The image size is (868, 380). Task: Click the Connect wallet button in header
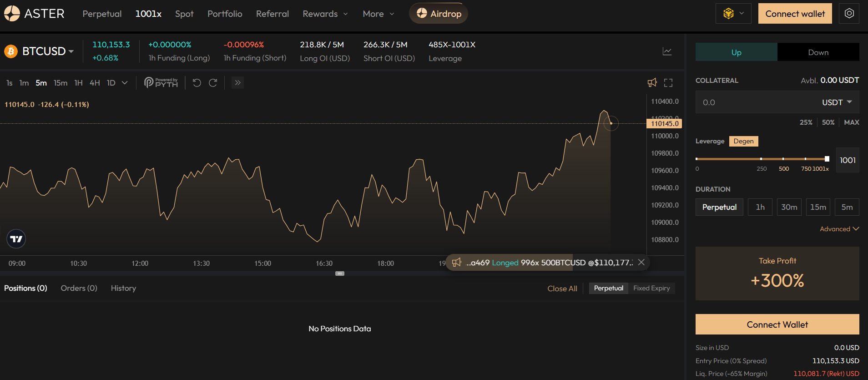795,14
